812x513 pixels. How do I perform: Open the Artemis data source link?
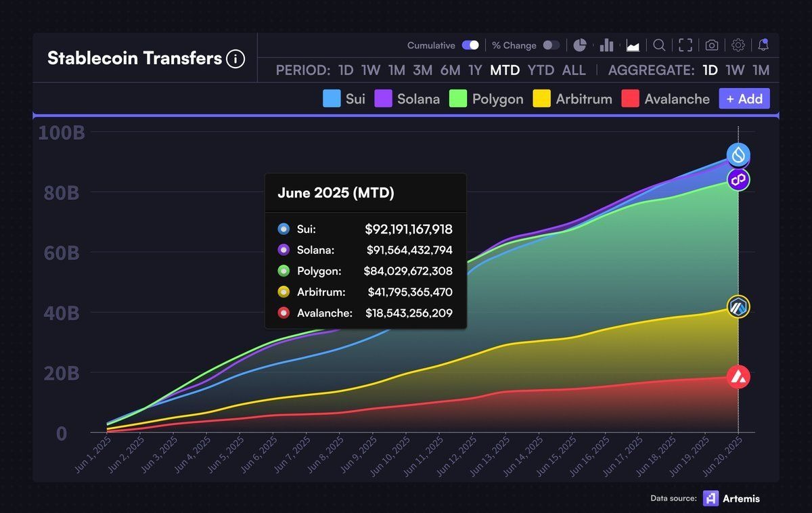tap(731, 499)
